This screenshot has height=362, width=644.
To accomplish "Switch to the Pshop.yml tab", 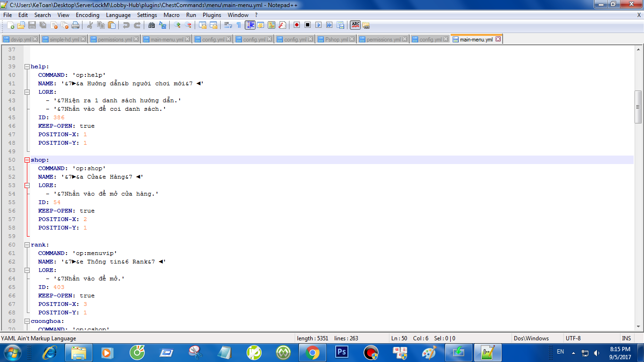I will tap(336, 40).
